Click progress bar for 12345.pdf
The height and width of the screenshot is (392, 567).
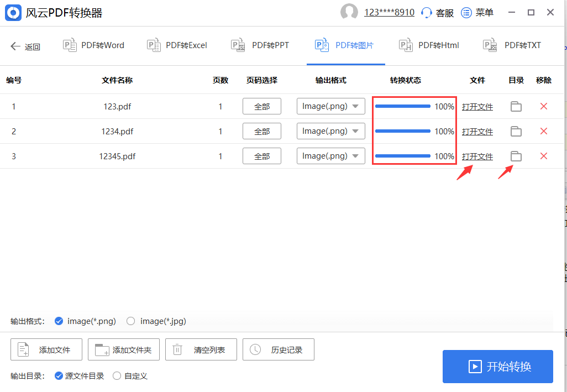tap(403, 156)
